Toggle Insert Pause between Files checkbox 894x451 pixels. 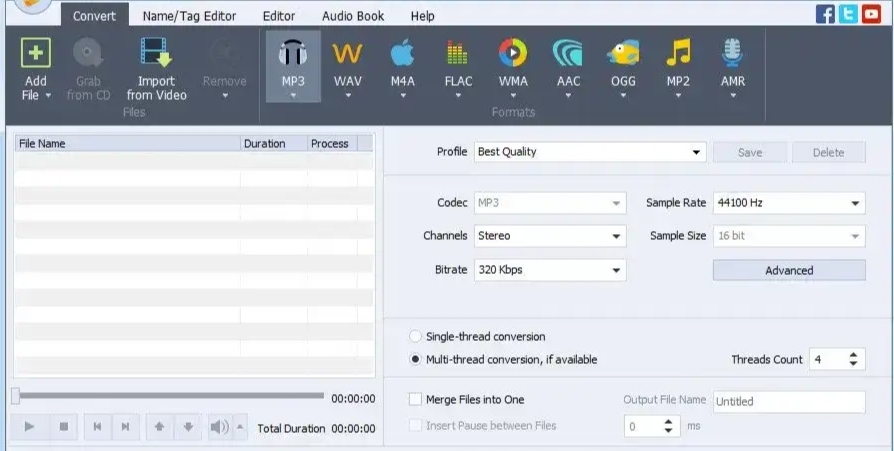(x=416, y=425)
